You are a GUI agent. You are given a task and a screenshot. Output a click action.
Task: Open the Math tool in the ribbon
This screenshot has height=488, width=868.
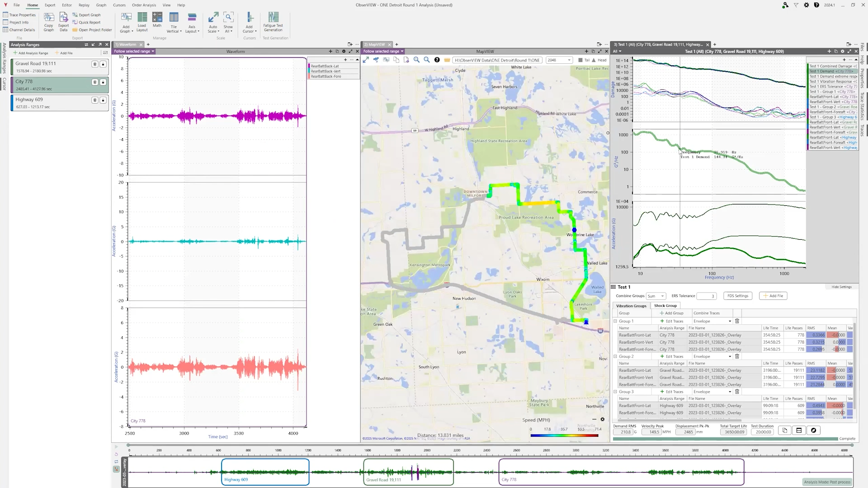pos(157,20)
